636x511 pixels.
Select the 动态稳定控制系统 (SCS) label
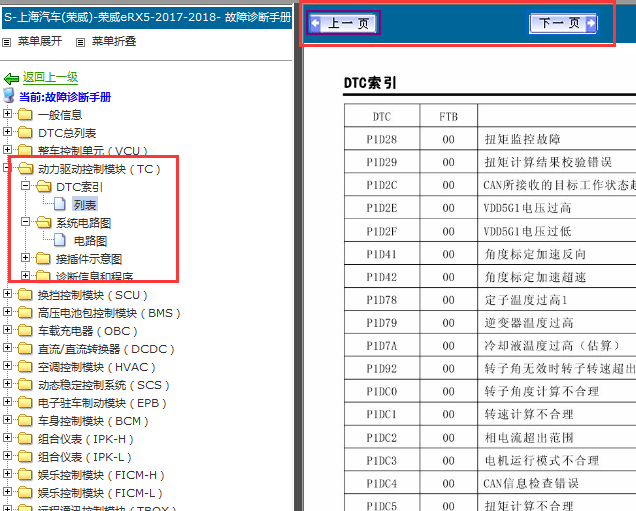tap(103, 385)
